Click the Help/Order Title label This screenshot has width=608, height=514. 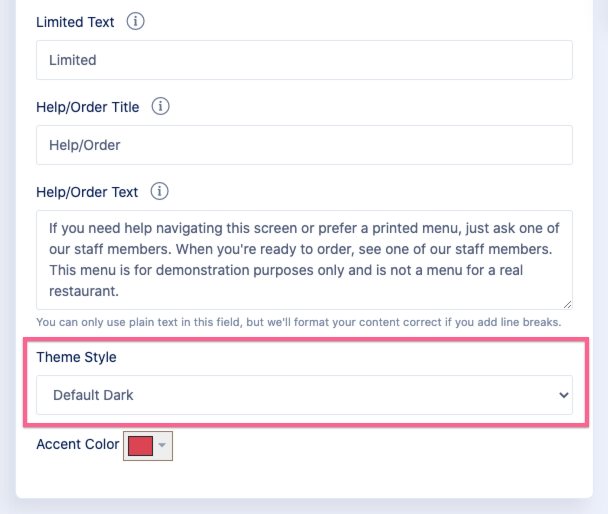coord(88,106)
